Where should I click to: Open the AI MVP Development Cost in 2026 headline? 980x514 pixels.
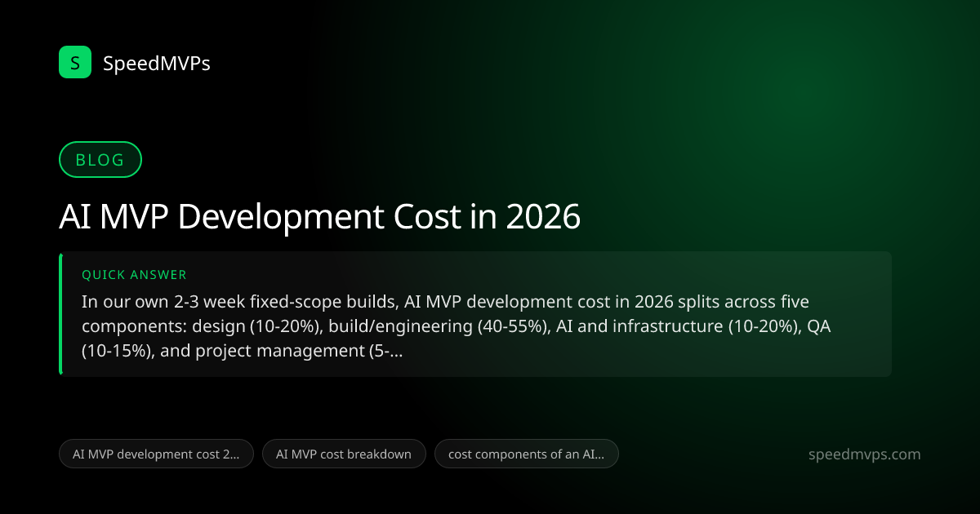[319, 218]
